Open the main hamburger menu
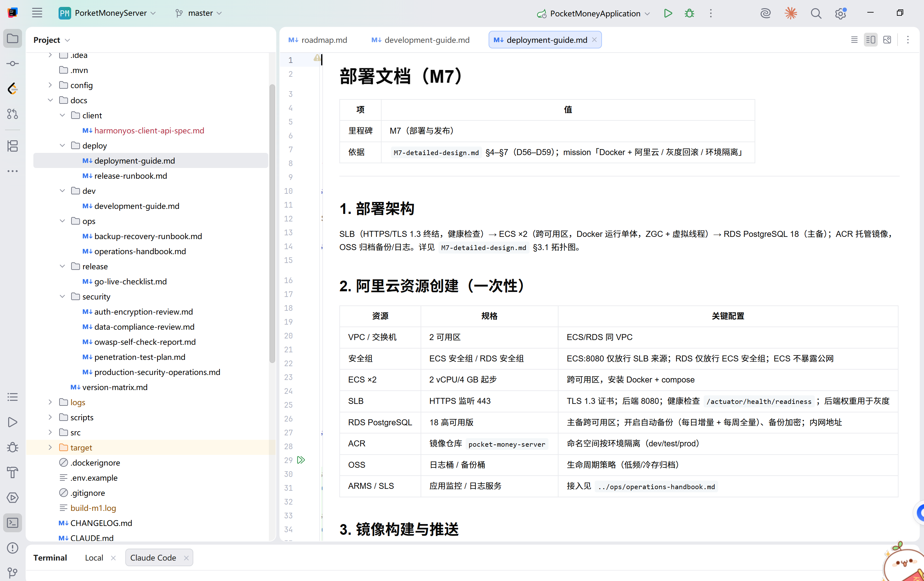Screen dimensions: 924x581 [x=37, y=13]
